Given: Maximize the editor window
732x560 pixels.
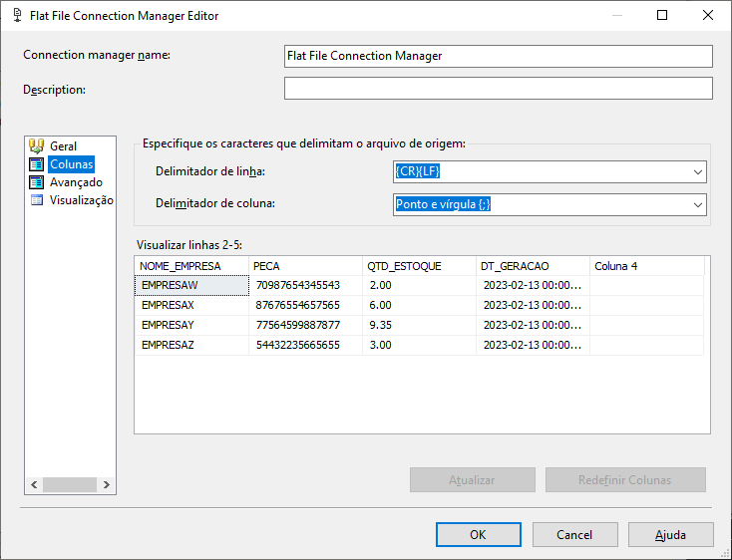Looking at the screenshot, I should [x=662, y=15].
